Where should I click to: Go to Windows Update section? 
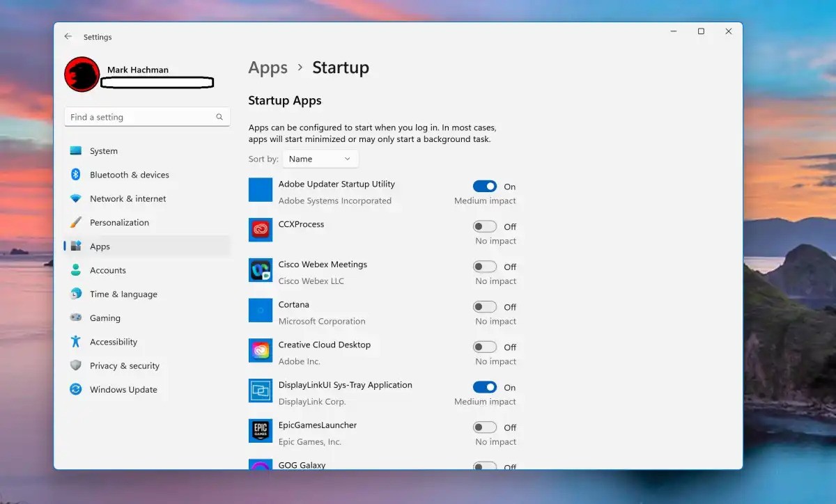pos(123,390)
